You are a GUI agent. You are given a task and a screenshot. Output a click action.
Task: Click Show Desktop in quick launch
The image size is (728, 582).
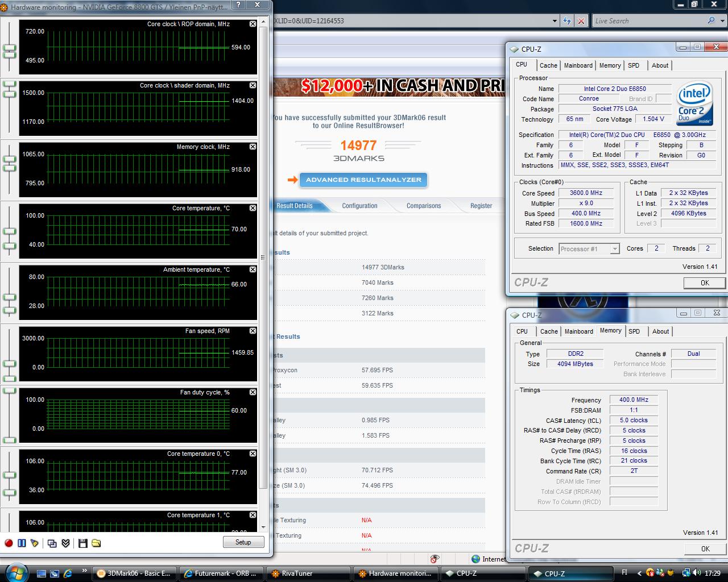[x=42, y=573]
